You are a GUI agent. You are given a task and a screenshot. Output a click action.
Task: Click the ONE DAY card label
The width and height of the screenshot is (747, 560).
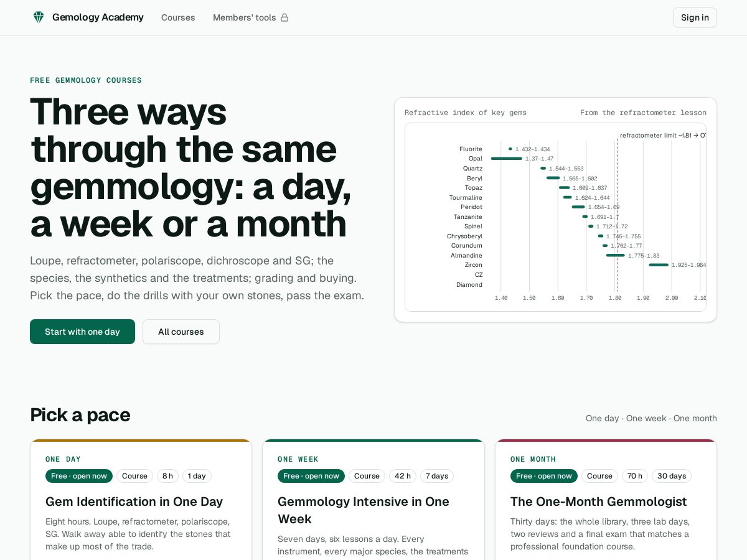pos(63,459)
